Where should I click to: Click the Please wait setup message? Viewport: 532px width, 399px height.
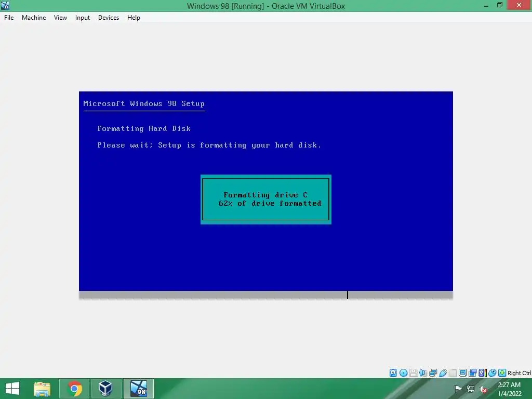click(x=209, y=145)
